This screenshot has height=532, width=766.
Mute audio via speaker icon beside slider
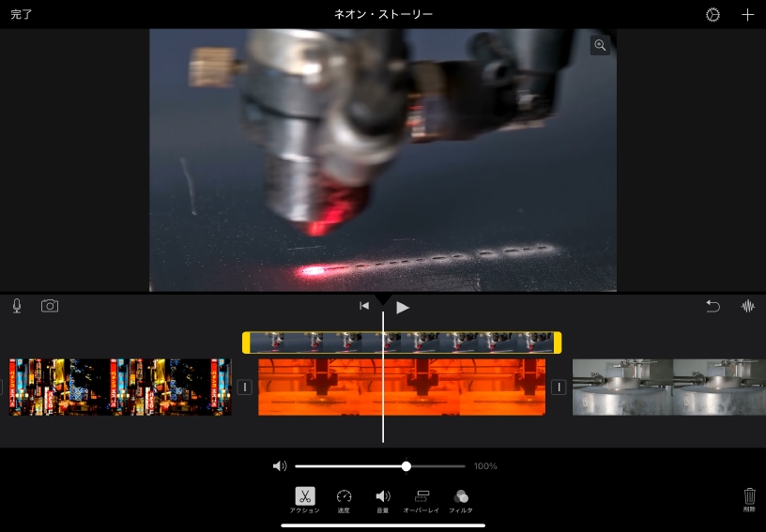[x=280, y=466]
